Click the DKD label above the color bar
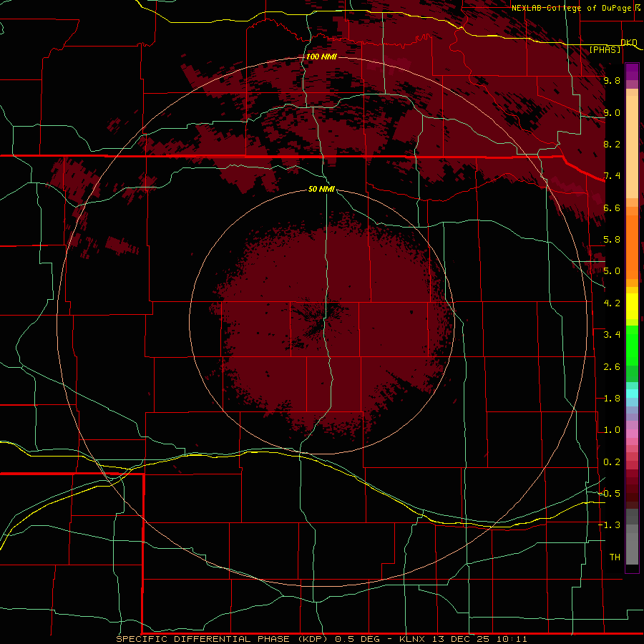The image size is (644, 644). click(x=629, y=42)
